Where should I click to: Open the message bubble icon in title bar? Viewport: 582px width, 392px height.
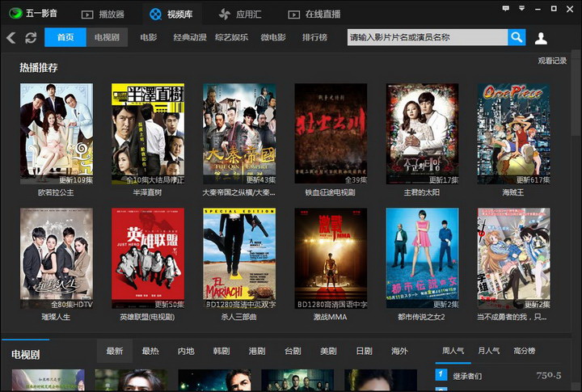tap(505, 8)
